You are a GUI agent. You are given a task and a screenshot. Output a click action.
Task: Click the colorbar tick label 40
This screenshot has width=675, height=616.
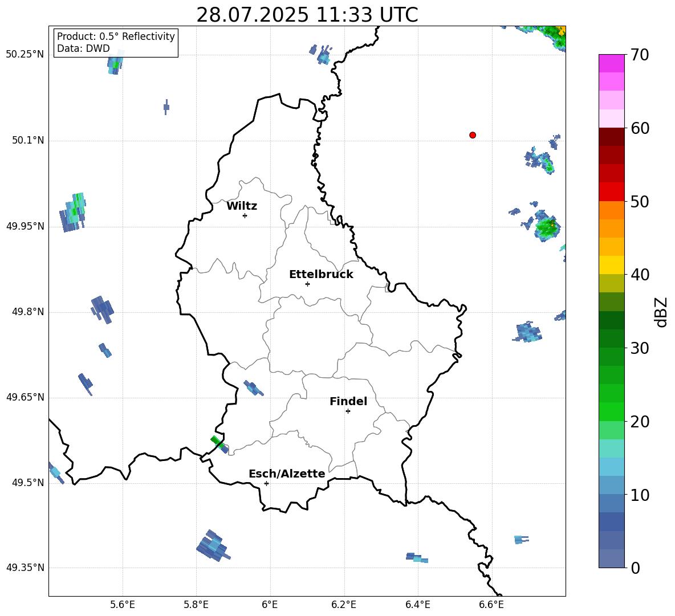tap(640, 275)
